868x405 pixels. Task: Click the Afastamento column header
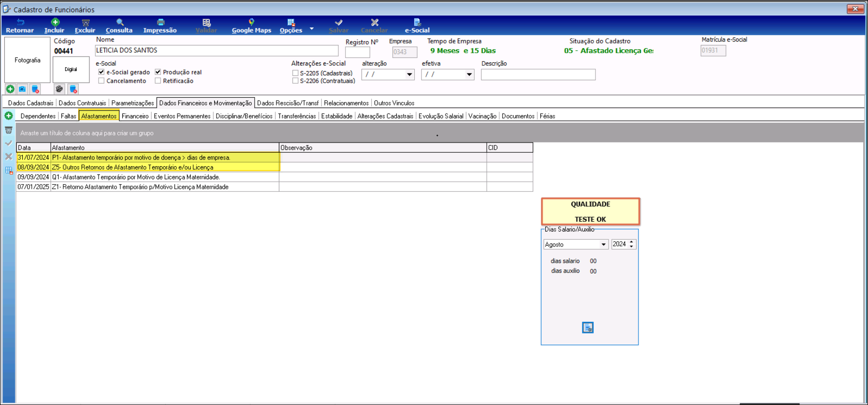click(165, 147)
